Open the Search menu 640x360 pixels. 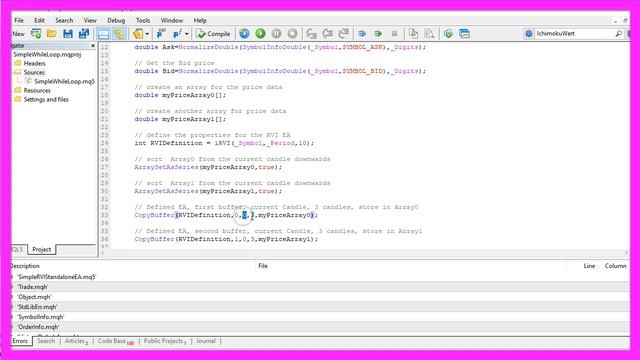(64, 20)
